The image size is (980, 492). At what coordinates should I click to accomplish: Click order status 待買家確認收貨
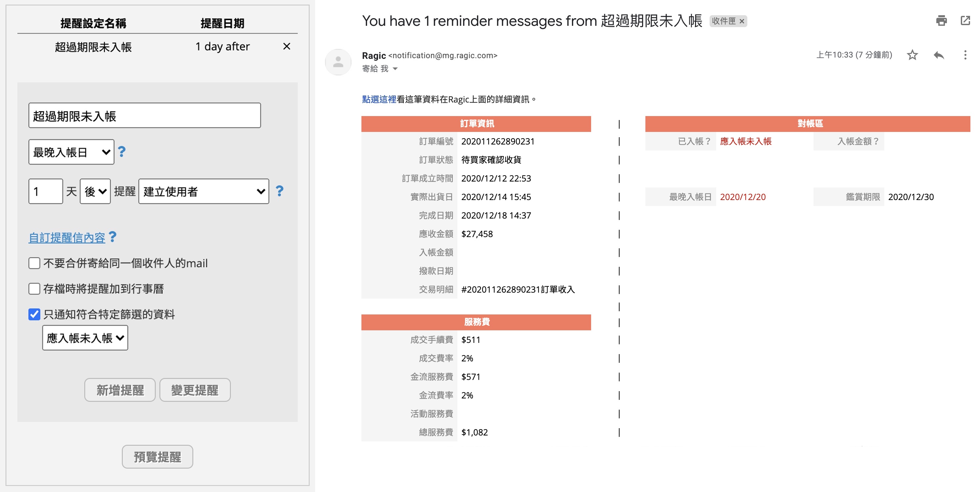pyautogui.click(x=491, y=160)
